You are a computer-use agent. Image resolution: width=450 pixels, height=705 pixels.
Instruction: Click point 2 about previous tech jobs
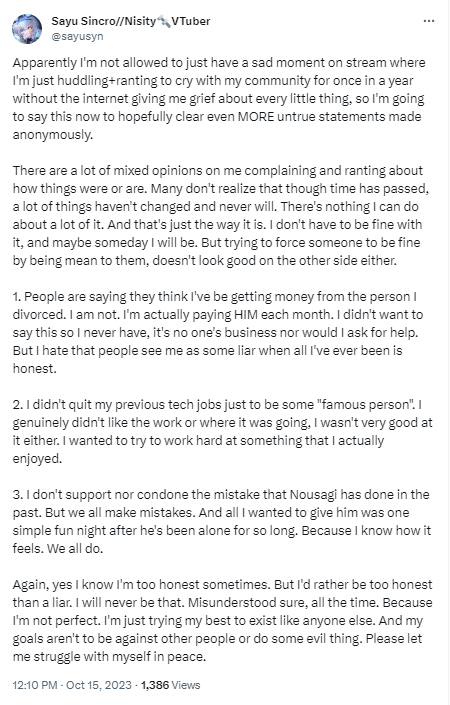click(x=223, y=431)
